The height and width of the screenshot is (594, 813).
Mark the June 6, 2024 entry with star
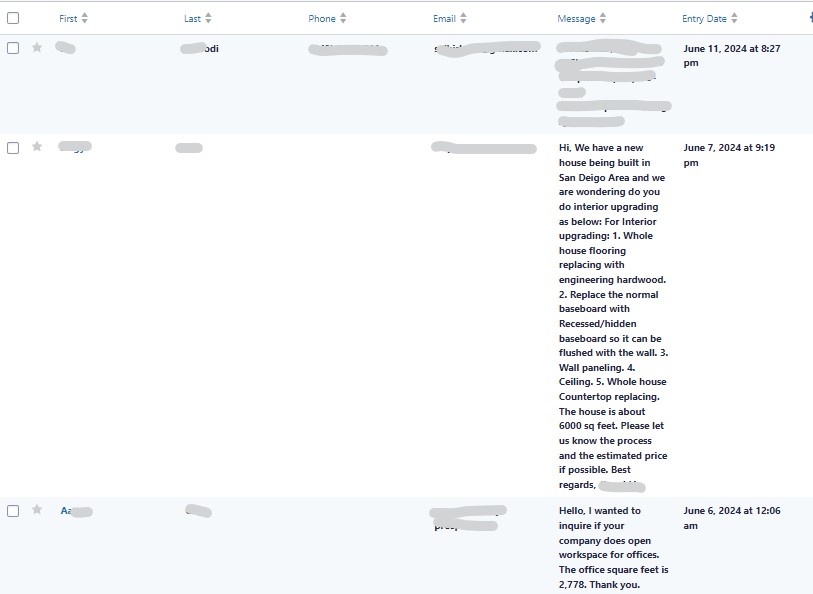pyautogui.click(x=37, y=510)
